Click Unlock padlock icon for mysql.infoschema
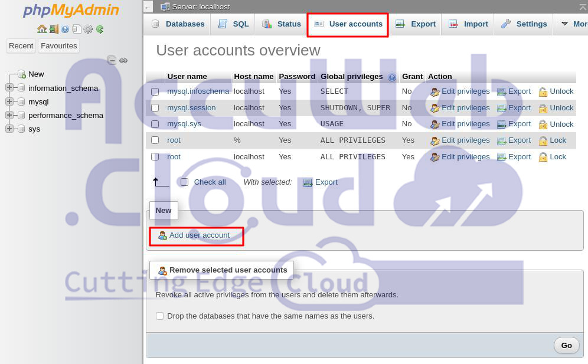This screenshot has height=364, width=588. tap(543, 92)
